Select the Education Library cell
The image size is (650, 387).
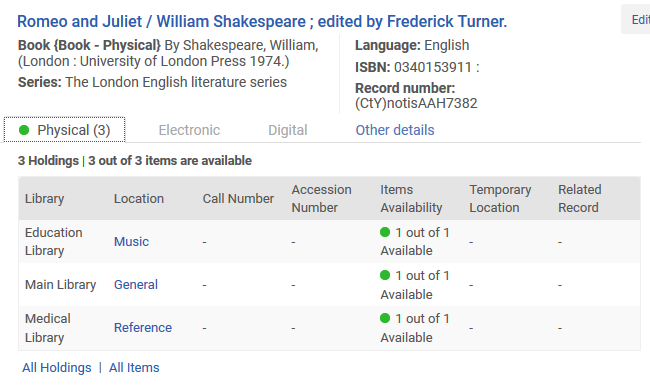pyautogui.click(x=53, y=242)
